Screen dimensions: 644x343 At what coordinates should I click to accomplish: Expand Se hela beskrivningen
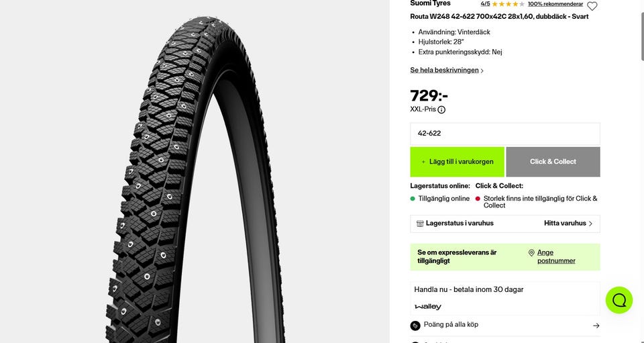(447, 70)
